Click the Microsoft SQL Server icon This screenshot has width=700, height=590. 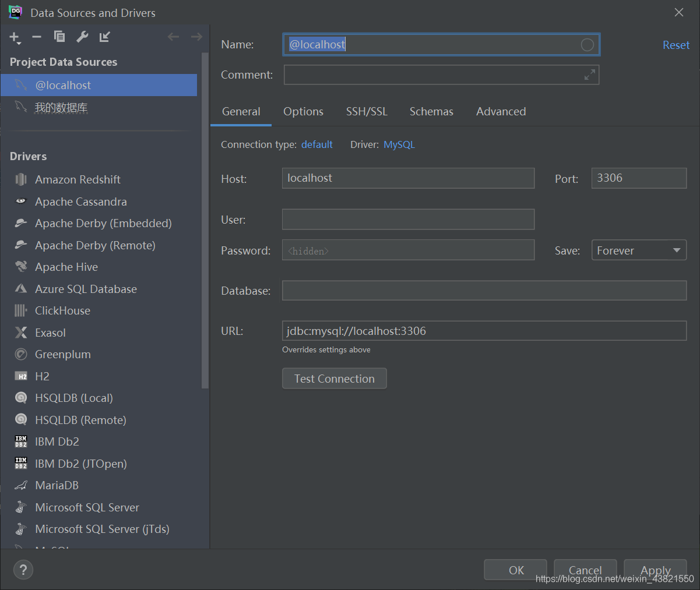(x=21, y=507)
